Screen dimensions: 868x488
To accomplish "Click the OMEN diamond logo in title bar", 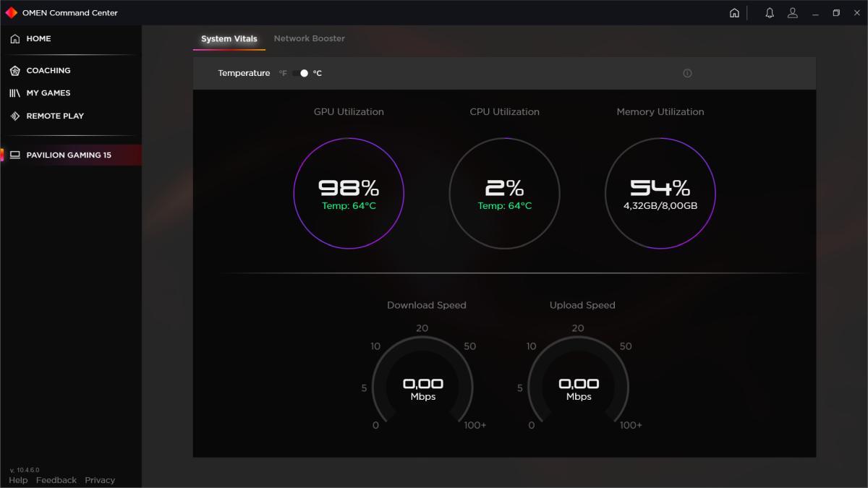I will [11, 12].
